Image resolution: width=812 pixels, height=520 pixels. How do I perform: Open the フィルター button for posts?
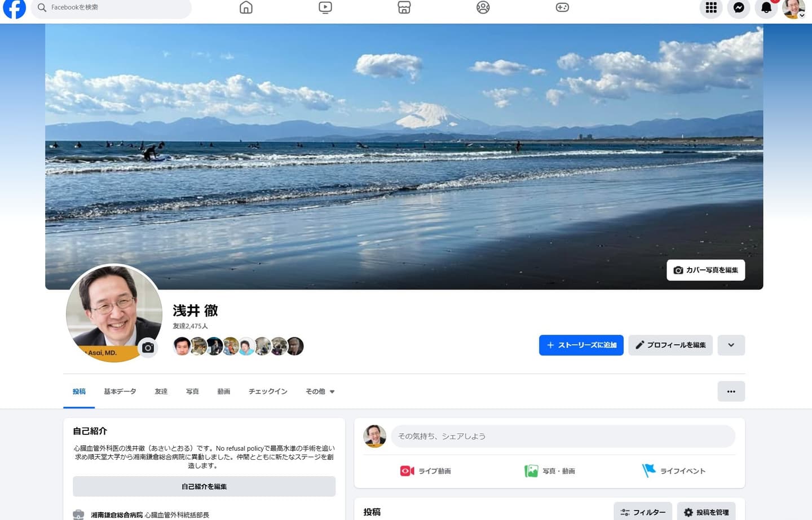[x=643, y=512]
